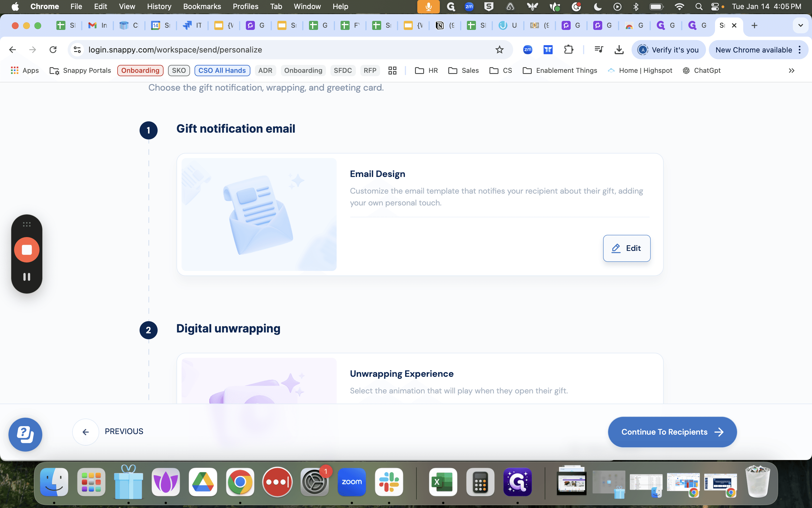Open the ADR bookmark
The width and height of the screenshot is (812, 508).
coord(265,71)
